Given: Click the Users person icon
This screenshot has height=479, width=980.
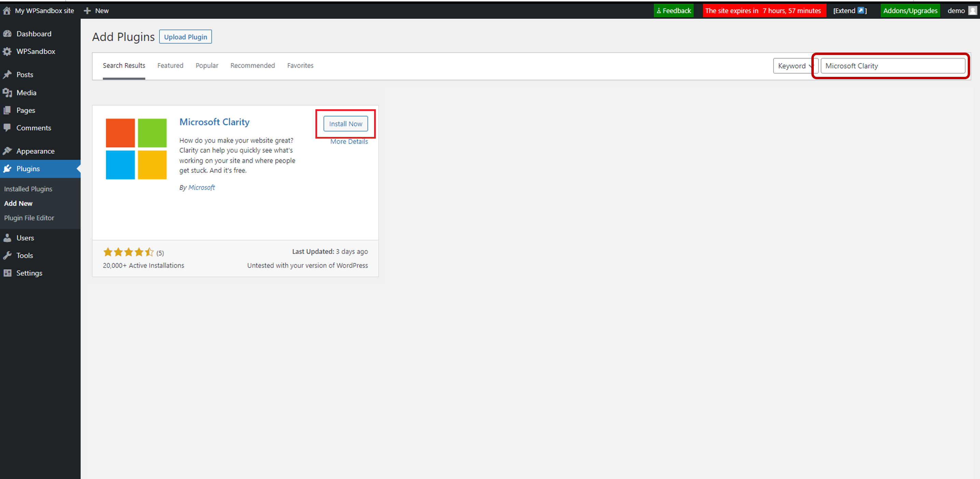Looking at the screenshot, I should tap(7, 238).
